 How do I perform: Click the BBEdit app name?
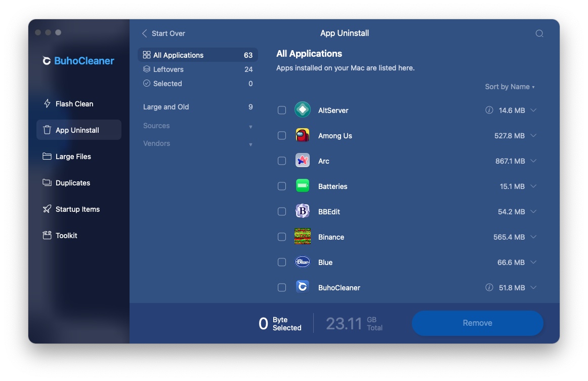coord(329,212)
